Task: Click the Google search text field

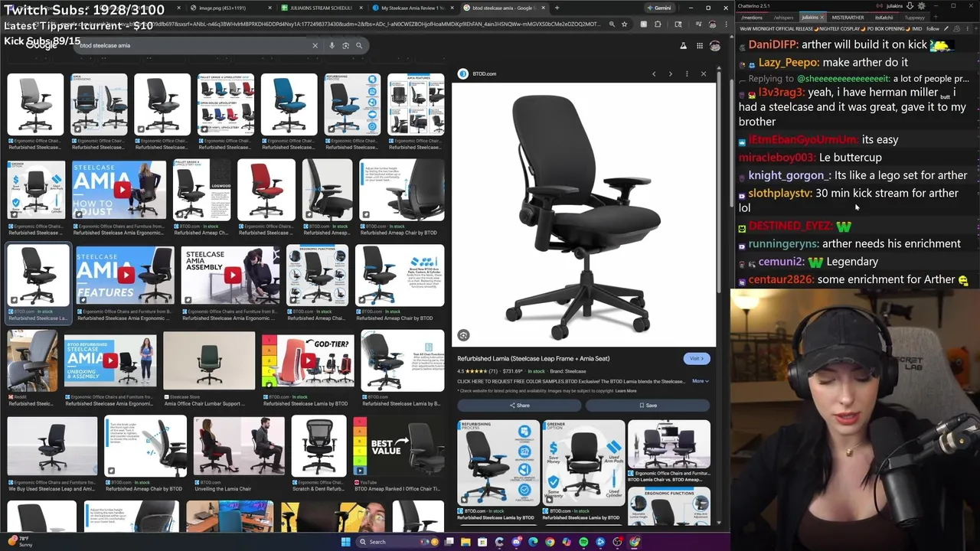Action: click(191, 45)
